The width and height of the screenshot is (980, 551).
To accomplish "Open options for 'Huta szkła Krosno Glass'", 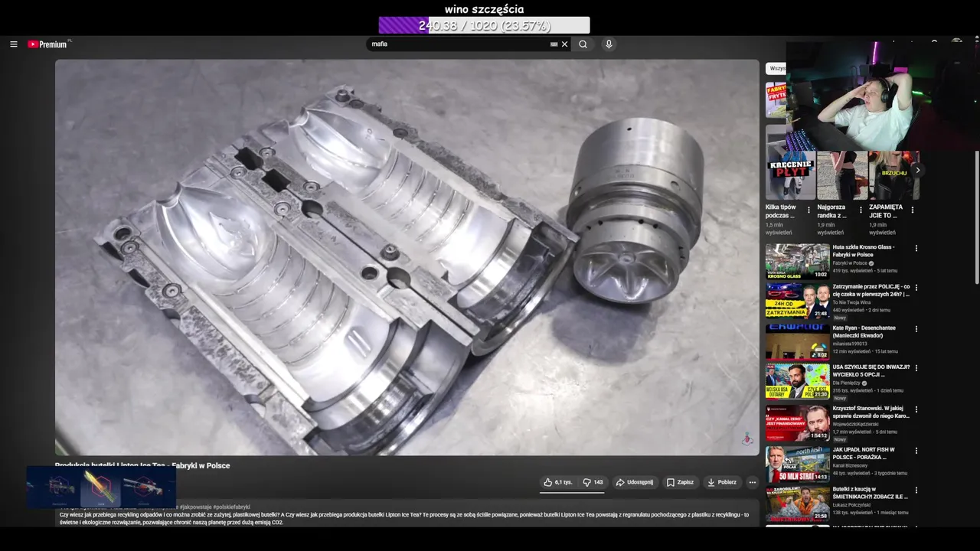I will [x=916, y=249].
